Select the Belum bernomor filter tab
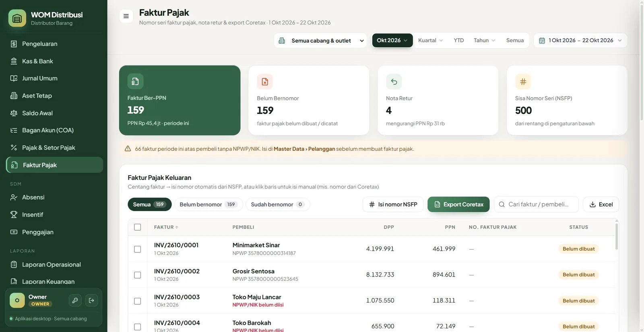The image size is (644, 332). (x=208, y=204)
